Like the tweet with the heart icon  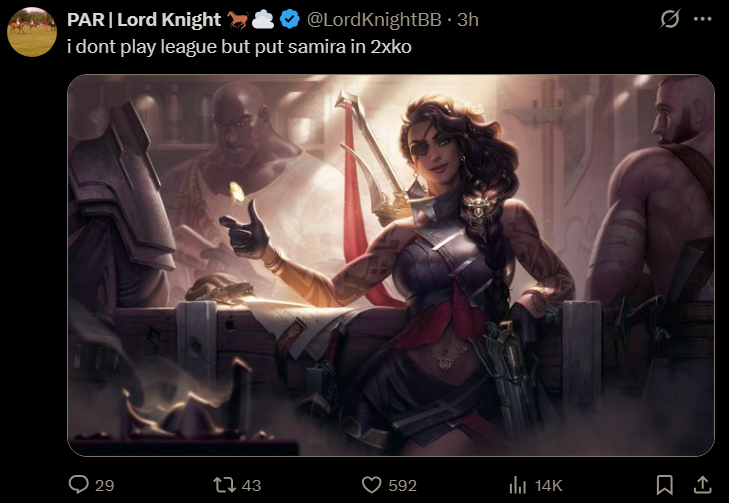pyautogui.click(x=371, y=485)
